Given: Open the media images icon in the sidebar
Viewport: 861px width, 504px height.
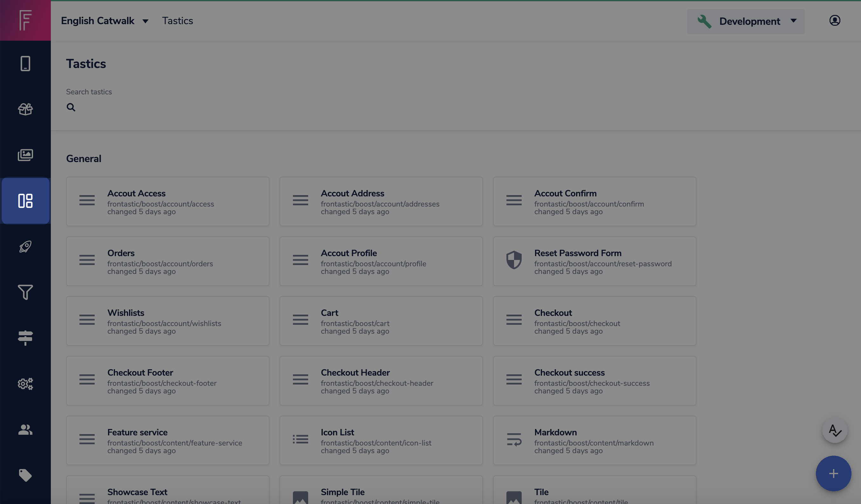Looking at the screenshot, I should click(25, 155).
